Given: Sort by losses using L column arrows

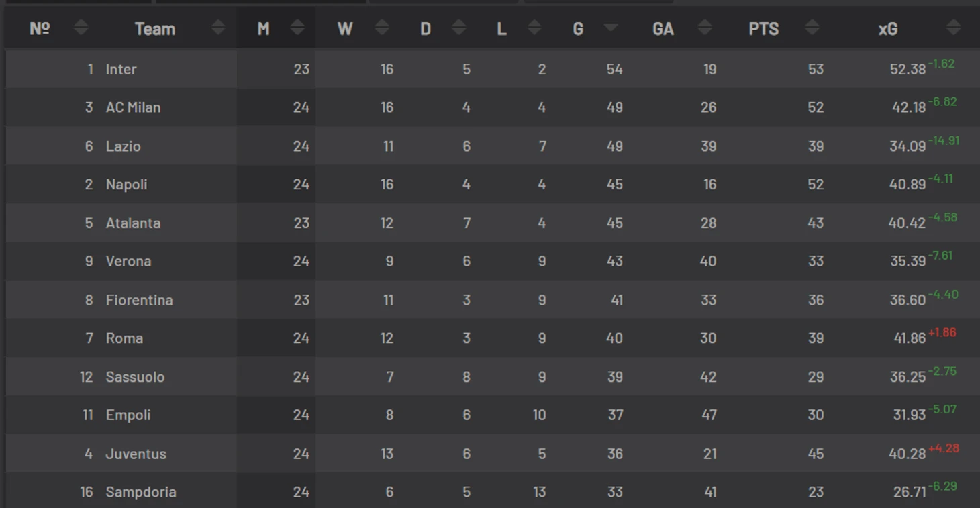Looking at the screenshot, I should 534,28.
